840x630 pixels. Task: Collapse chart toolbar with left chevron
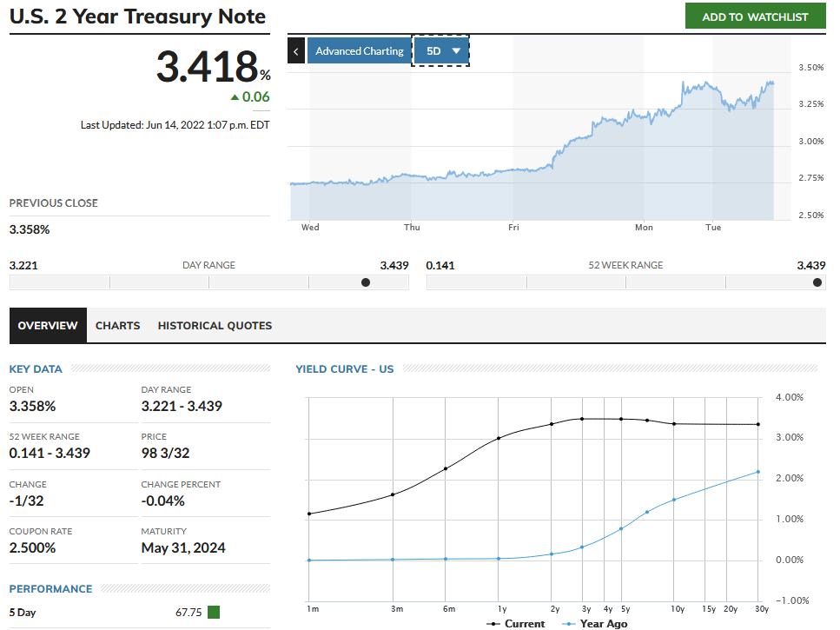tap(295, 51)
